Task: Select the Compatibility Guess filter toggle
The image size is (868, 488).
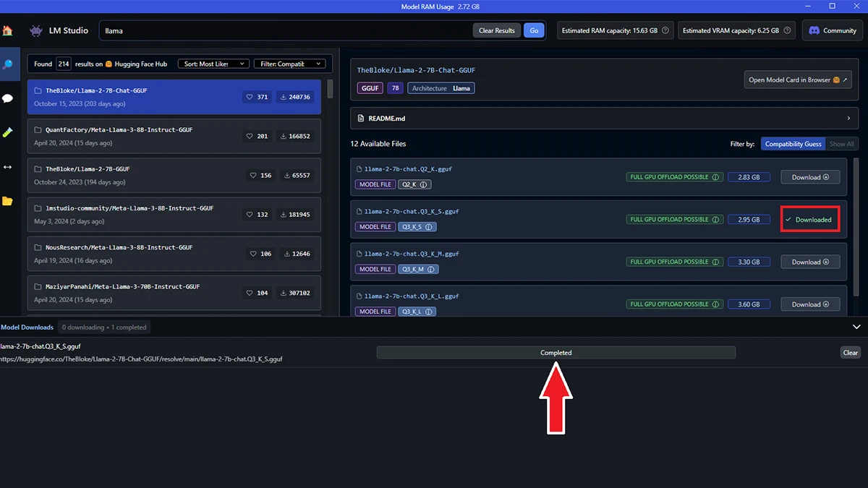Action: [x=793, y=144]
